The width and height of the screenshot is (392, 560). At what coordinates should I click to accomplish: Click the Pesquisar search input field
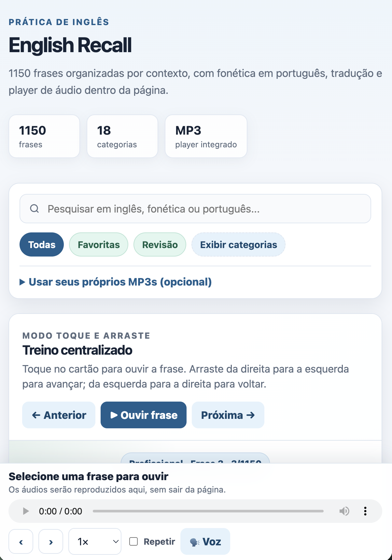pyautogui.click(x=195, y=209)
